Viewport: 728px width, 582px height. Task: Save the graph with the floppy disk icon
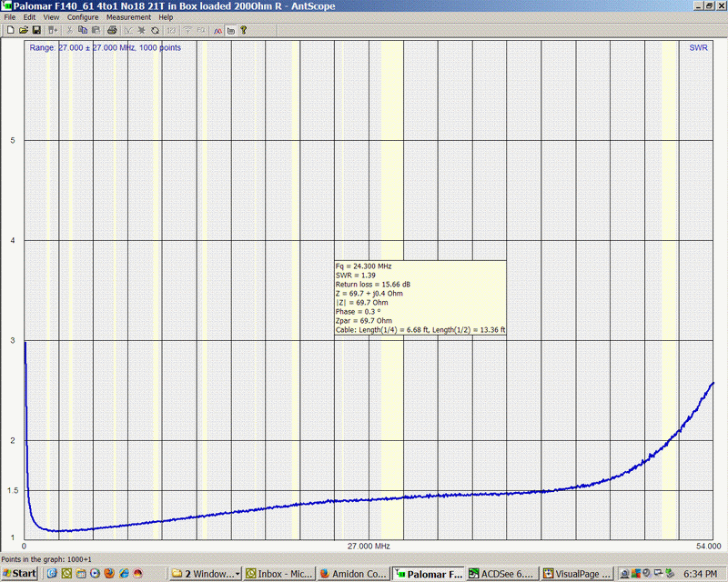tap(36, 31)
